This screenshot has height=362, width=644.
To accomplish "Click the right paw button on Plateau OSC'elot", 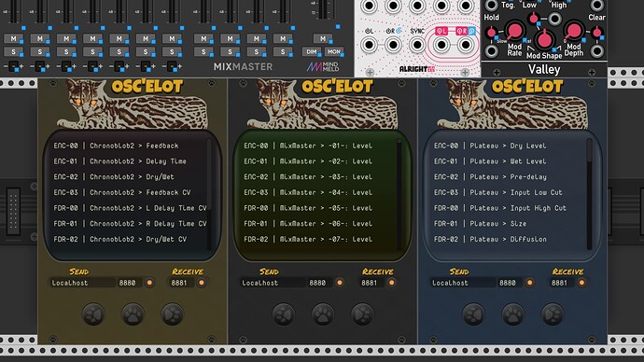I will 553,314.
